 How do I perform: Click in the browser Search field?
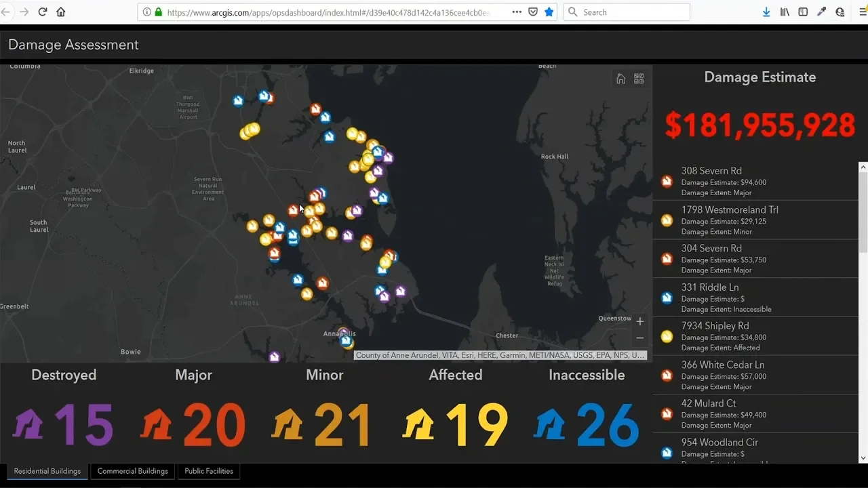[x=627, y=12]
